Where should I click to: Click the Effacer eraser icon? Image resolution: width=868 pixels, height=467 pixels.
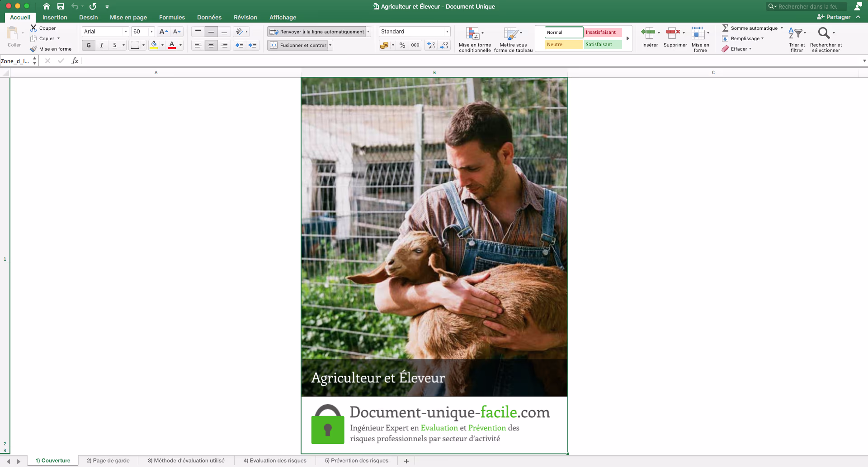point(725,49)
